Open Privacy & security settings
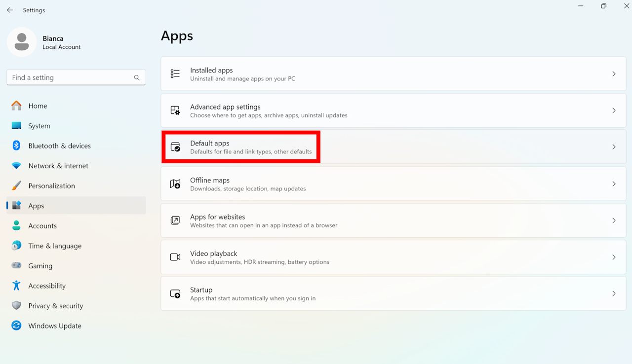632x364 pixels. click(x=55, y=306)
